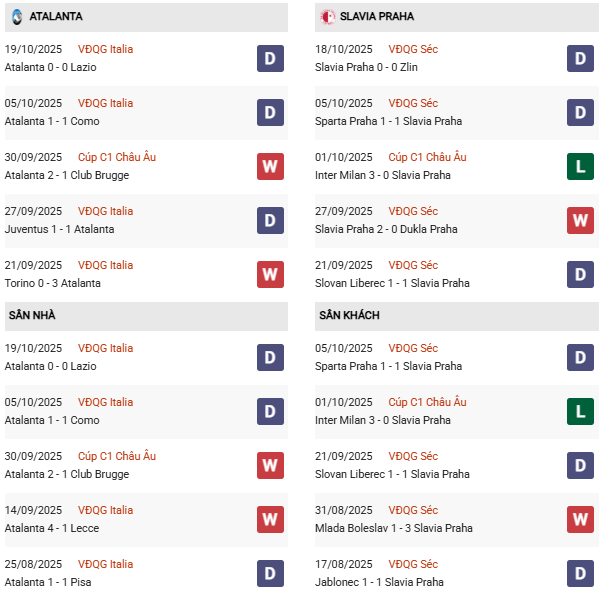Screen dimensions: 600x595
Task: Switch to the SÂN NHÀ section header
Action: 33,316
